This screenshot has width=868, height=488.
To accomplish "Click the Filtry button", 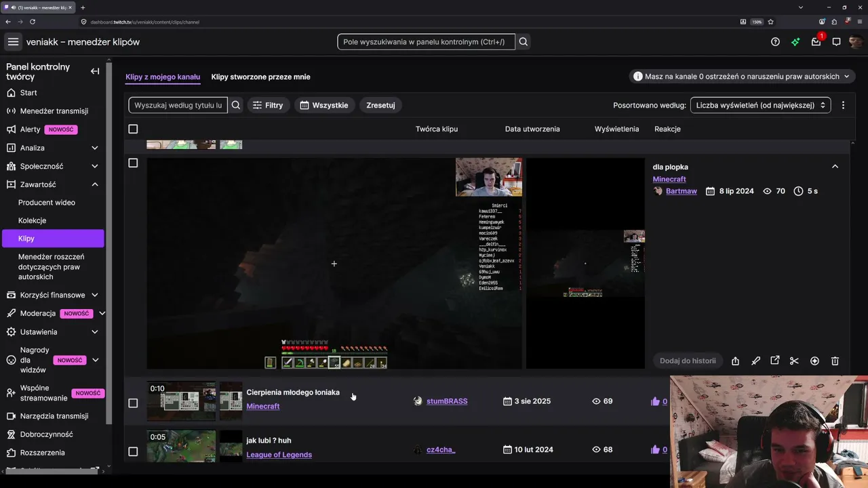I will [x=268, y=105].
